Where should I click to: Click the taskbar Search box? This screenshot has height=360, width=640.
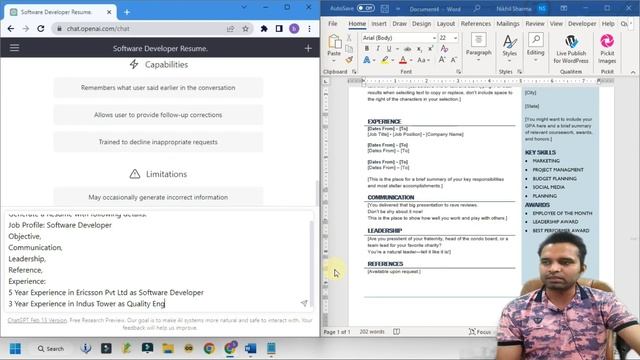(x=51, y=349)
